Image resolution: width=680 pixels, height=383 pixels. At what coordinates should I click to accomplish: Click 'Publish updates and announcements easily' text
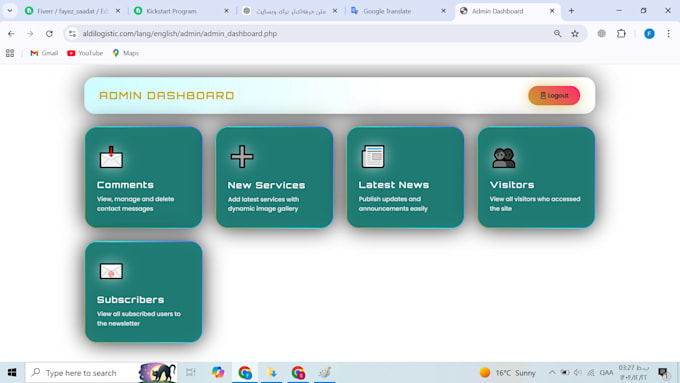tap(393, 204)
